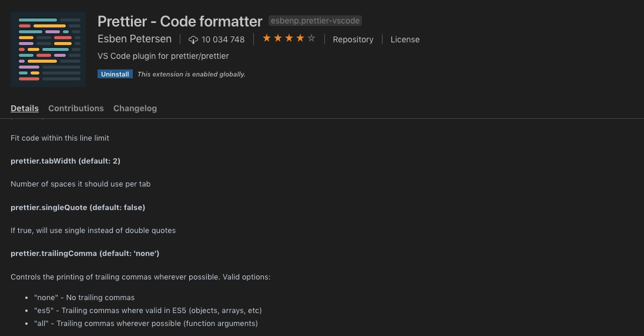Image resolution: width=644 pixels, height=336 pixels.
Task: Click the prettier.singleQuote setting heading
Action: (78, 207)
